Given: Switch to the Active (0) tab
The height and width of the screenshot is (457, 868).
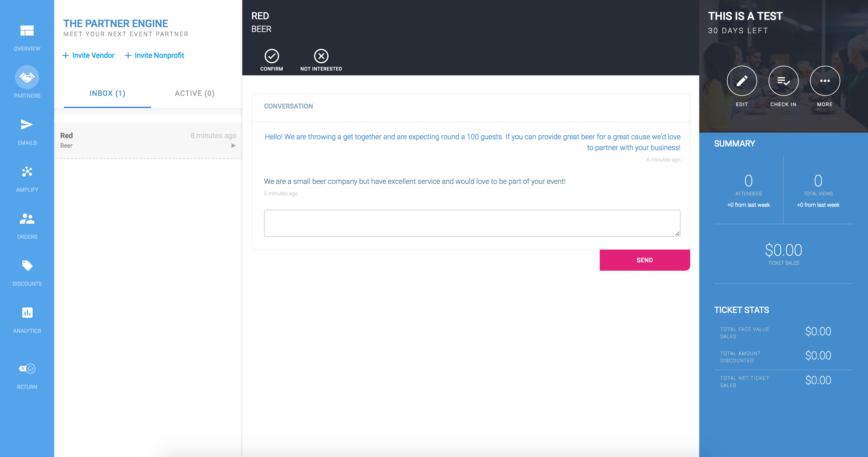Looking at the screenshot, I should tap(194, 93).
